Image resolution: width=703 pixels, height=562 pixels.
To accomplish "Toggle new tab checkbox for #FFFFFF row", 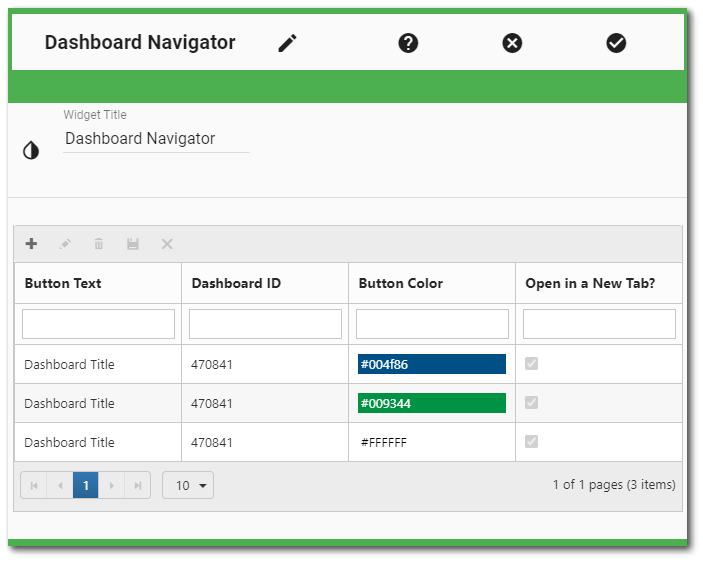I will pyautogui.click(x=531, y=441).
